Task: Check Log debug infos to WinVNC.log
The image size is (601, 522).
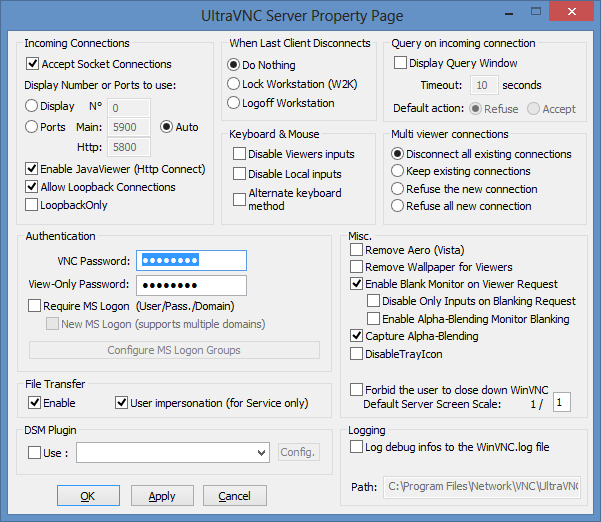Action: 356,446
